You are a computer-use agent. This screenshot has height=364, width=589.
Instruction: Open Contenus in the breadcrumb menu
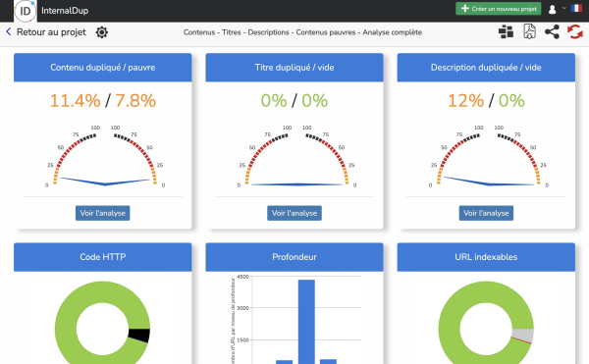pos(199,32)
